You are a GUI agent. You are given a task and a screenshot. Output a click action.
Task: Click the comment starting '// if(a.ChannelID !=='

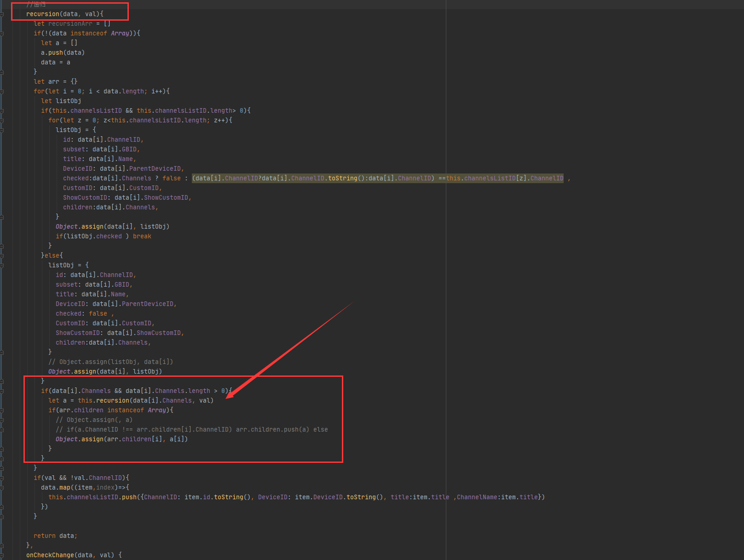[192, 430]
